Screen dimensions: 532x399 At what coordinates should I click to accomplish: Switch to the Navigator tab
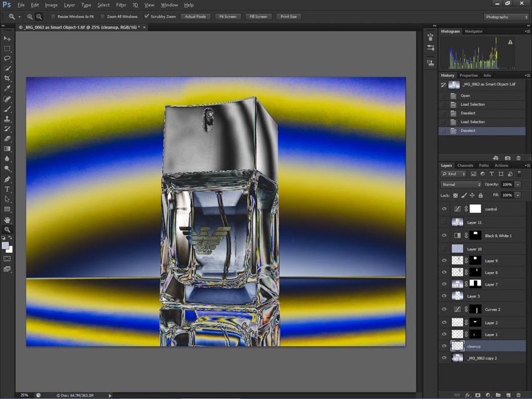[x=474, y=31]
